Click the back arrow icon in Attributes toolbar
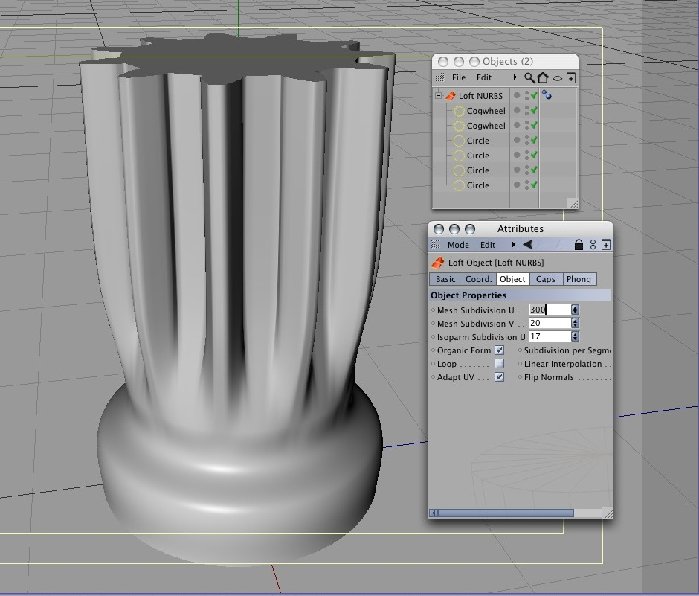Screen dimensions: 699x596 coord(527,244)
